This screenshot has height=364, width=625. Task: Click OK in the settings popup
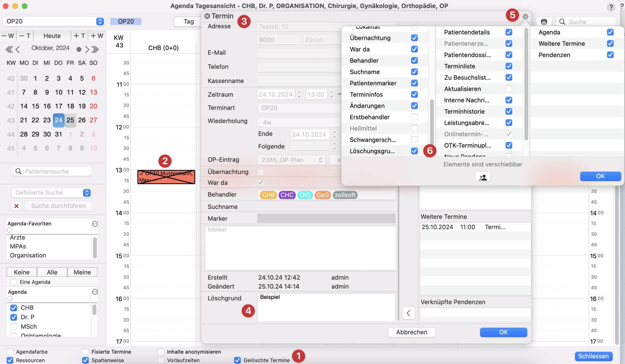point(600,176)
